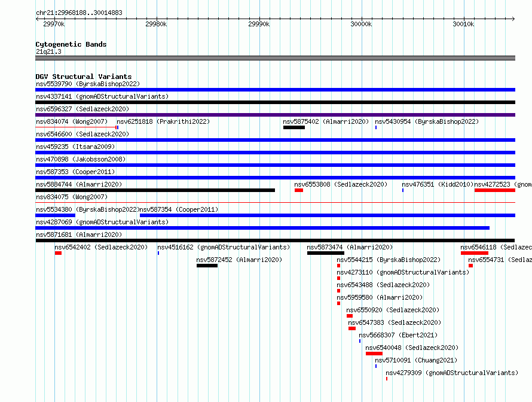Click the nsv5539790 (ByrskaBishop2022) variant label
The image size is (532, 402).
coord(88,84)
